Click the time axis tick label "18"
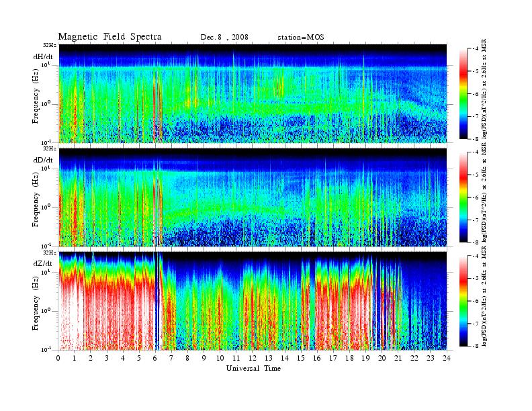The width and height of the screenshot is (532, 411). point(349,358)
